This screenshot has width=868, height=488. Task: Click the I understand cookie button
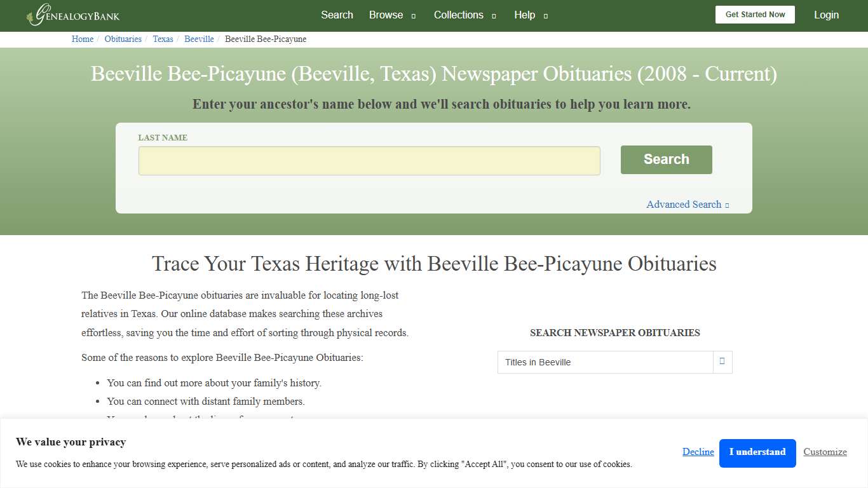(757, 452)
